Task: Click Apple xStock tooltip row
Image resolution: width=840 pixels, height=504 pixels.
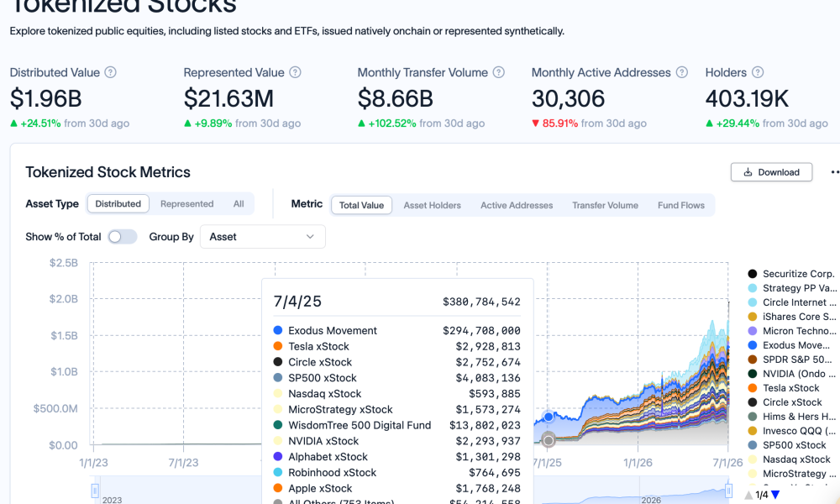Action: point(397,489)
